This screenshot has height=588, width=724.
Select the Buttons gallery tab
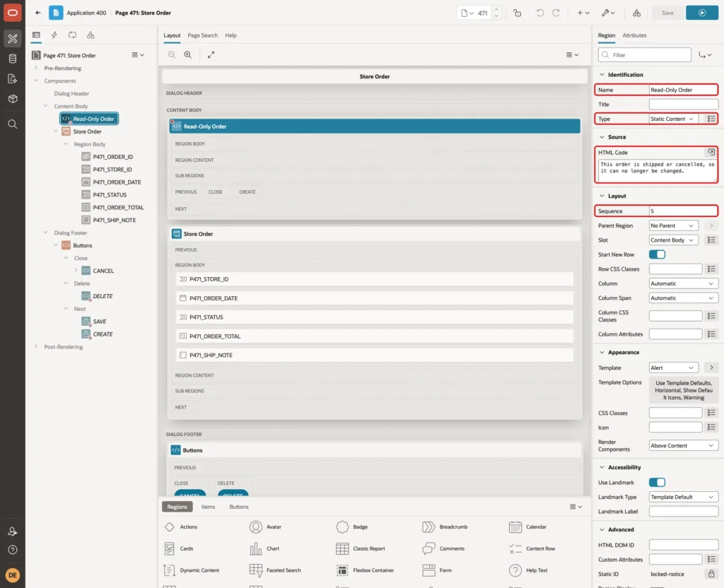pos(239,507)
